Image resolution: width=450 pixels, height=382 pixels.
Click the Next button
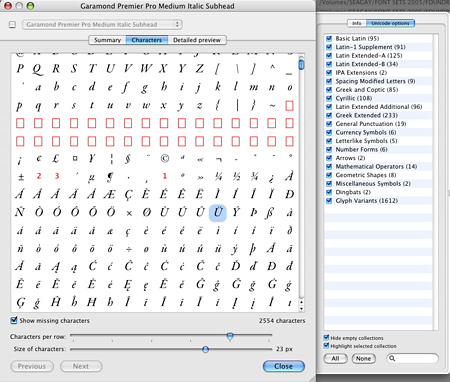coord(81,366)
